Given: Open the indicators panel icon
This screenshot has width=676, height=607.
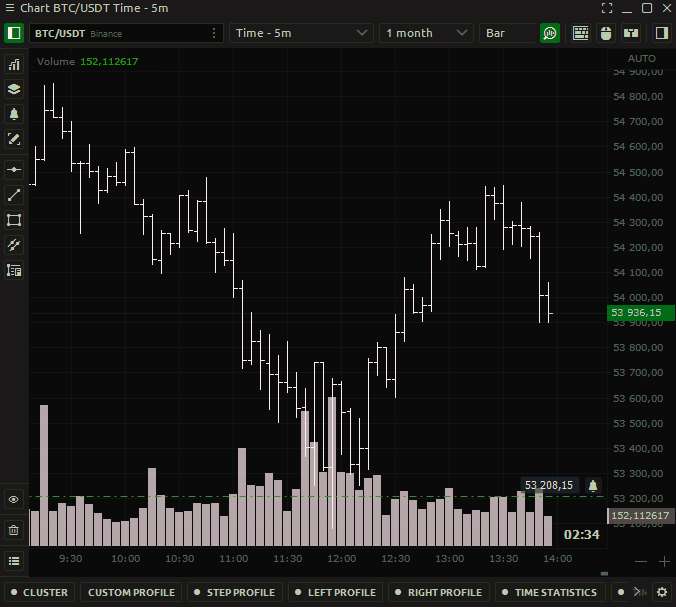Looking at the screenshot, I should coord(14,64).
